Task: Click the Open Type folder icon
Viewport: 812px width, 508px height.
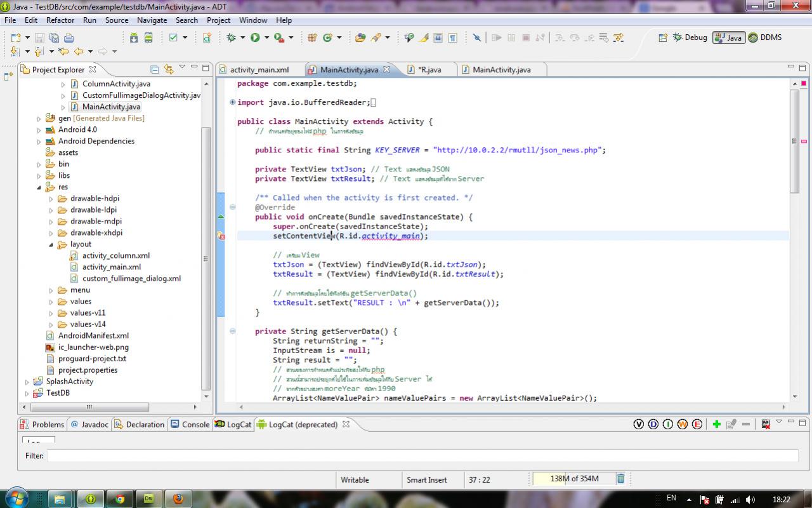Action: click(x=360, y=37)
